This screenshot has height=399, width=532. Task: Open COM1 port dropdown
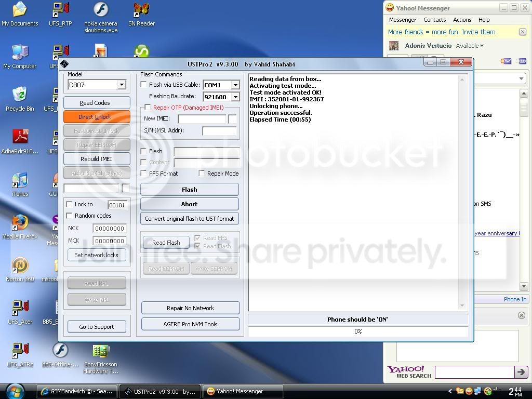[235, 85]
